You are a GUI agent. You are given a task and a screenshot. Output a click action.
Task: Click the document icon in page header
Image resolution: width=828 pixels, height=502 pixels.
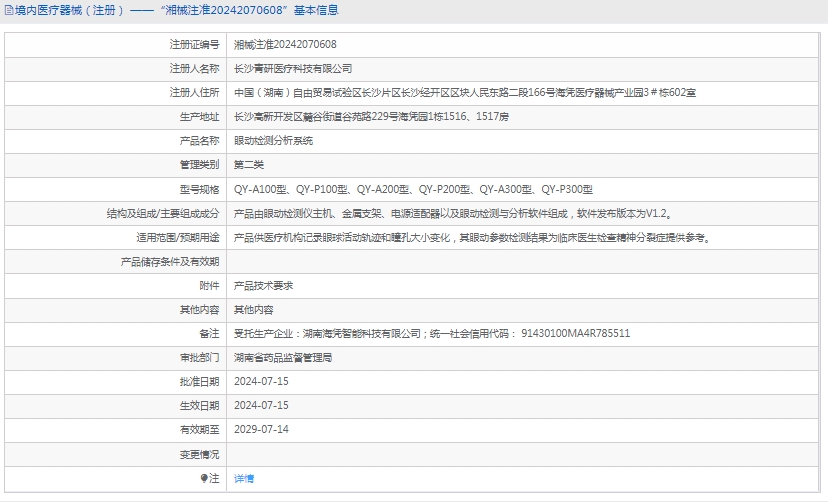pos(8,11)
